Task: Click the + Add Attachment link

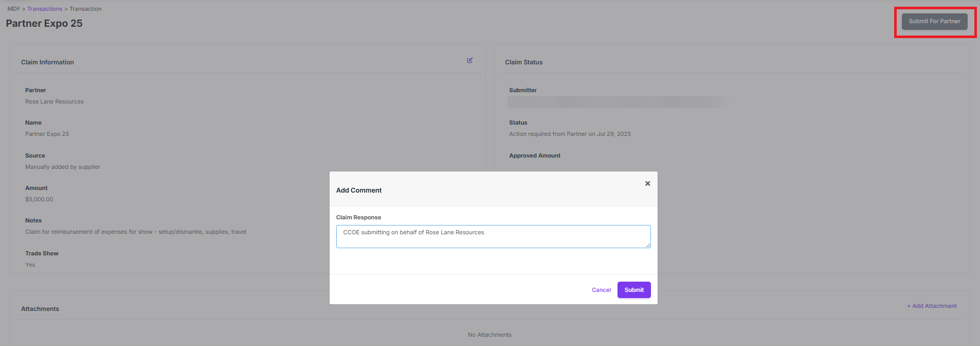Action: point(932,306)
